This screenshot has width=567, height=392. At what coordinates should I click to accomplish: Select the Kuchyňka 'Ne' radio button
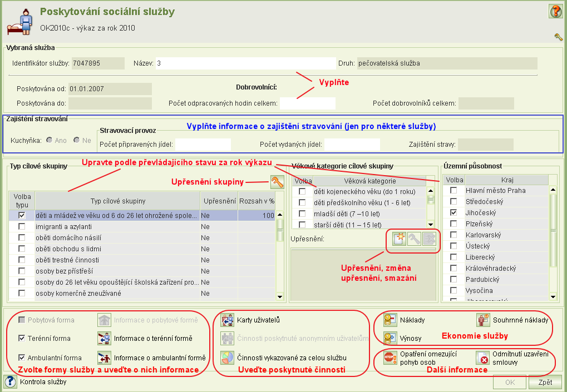click(x=77, y=140)
